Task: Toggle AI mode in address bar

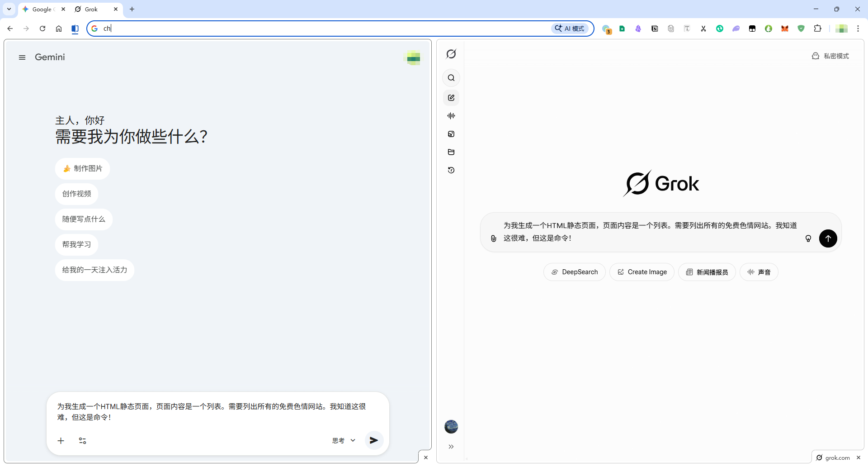Action: 570,29
